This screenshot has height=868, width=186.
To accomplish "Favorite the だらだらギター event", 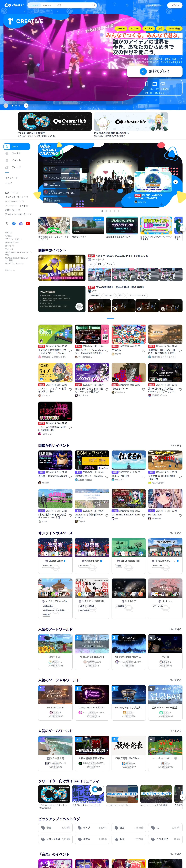I will click(143, 390).
